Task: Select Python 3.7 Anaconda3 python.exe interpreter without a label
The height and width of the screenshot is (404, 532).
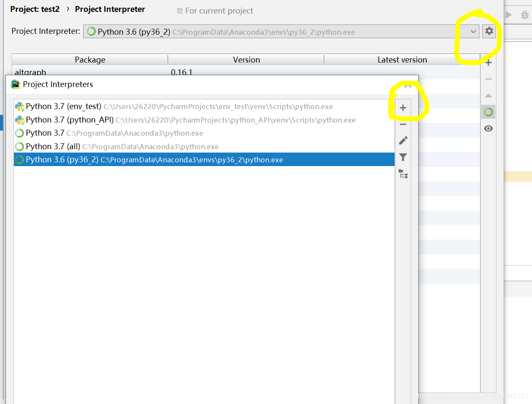Action: pyautogui.click(x=204, y=133)
